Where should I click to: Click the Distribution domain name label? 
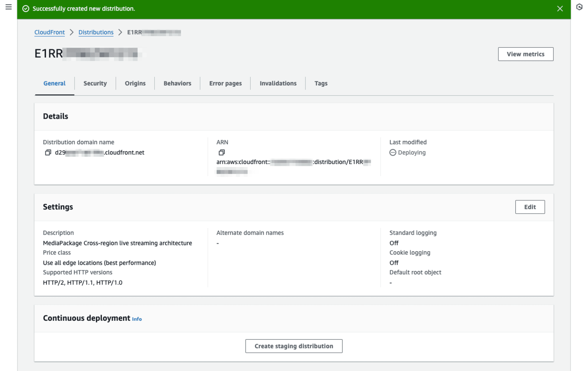78,142
